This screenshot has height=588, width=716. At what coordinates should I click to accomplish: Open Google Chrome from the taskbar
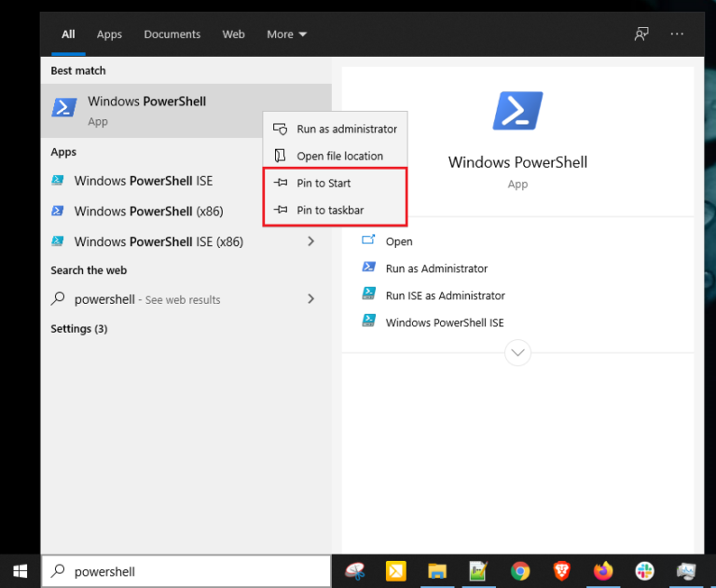pyautogui.click(x=520, y=571)
